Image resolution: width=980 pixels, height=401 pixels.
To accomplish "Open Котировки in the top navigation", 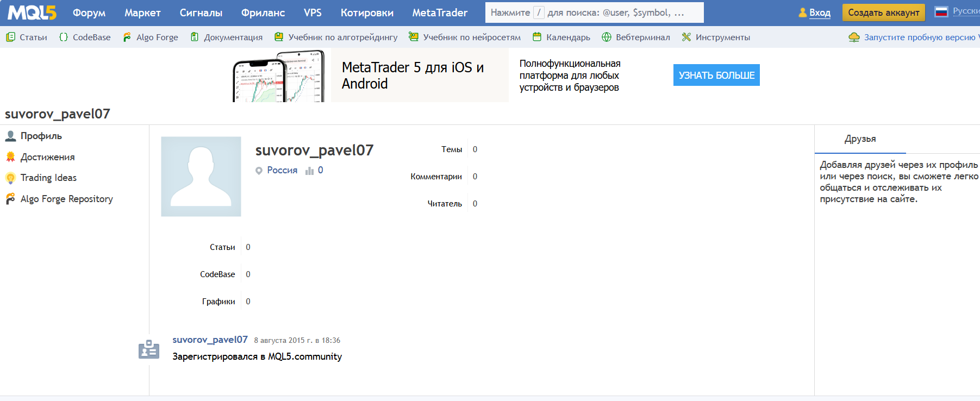I will click(367, 12).
